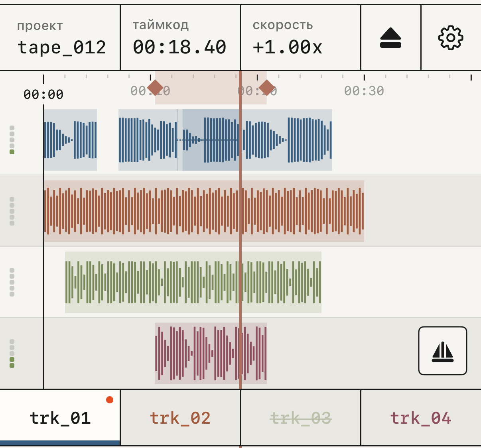This screenshot has height=448, width=481.
Task: Unmute the struck-through trk_03 tab
Action: point(301,418)
